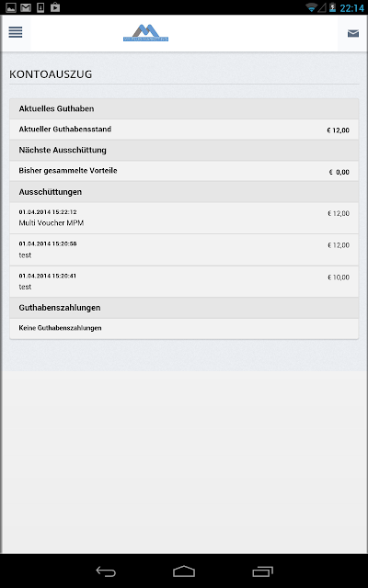The image size is (368, 588).
Task: Tap the battery status icon
Action: [x=332, y=7]
